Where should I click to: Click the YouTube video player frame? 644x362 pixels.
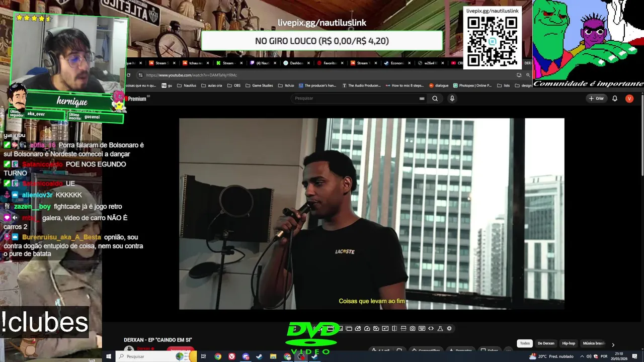tap(372, 214)
